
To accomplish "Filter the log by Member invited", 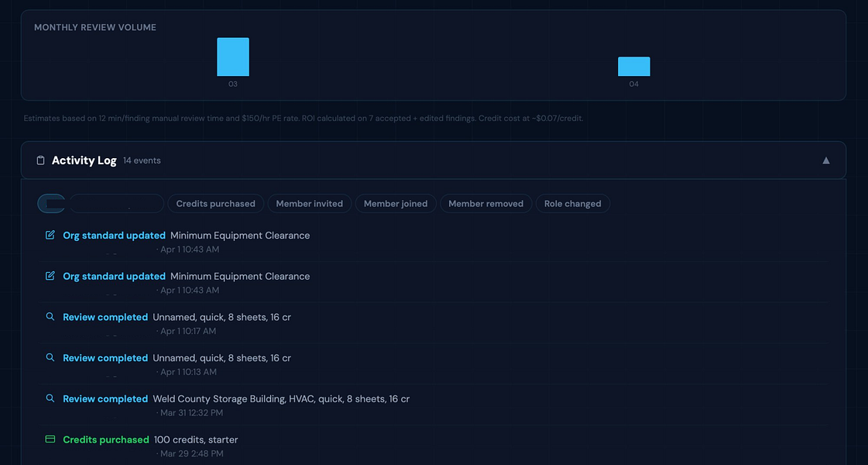I will point(310,203).
